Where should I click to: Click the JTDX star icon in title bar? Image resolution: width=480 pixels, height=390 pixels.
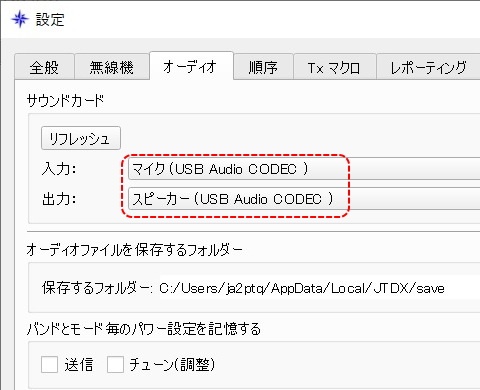coord(19,19)
